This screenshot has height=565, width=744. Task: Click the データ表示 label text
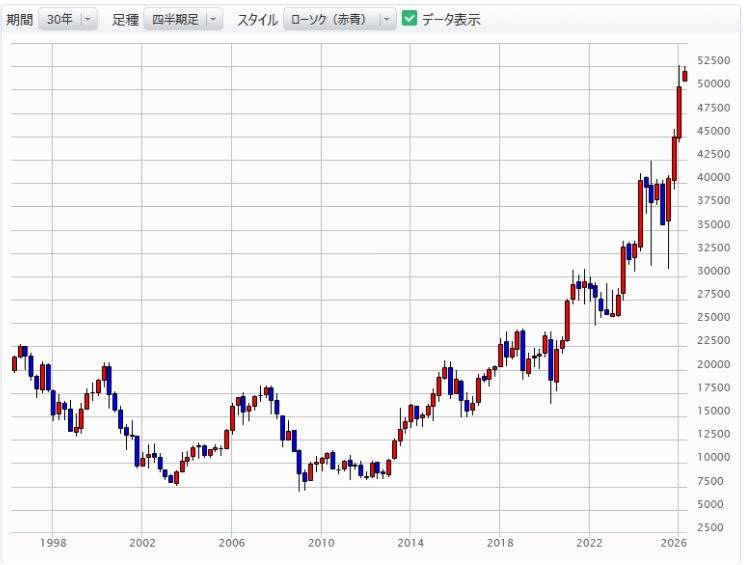pyautogui.click(x=451, y=19)
